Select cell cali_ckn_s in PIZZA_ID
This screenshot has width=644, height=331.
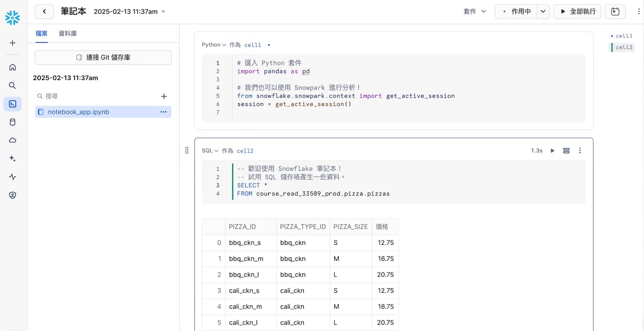[x=251, y=291]
